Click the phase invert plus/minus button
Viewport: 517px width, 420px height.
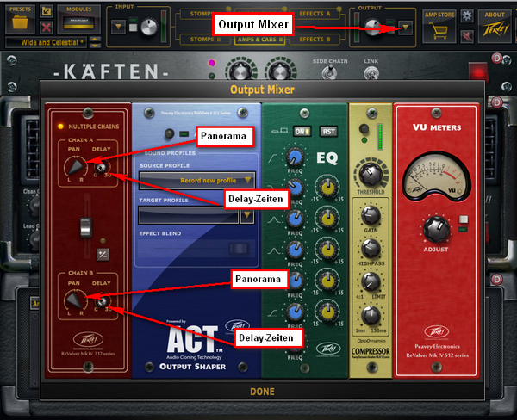103,254
